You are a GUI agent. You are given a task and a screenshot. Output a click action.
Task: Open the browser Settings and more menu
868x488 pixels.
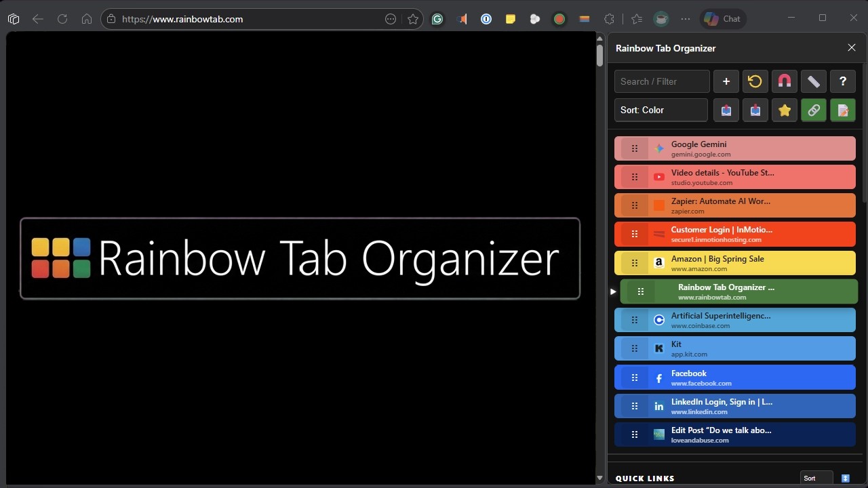[x=686, y=19]
